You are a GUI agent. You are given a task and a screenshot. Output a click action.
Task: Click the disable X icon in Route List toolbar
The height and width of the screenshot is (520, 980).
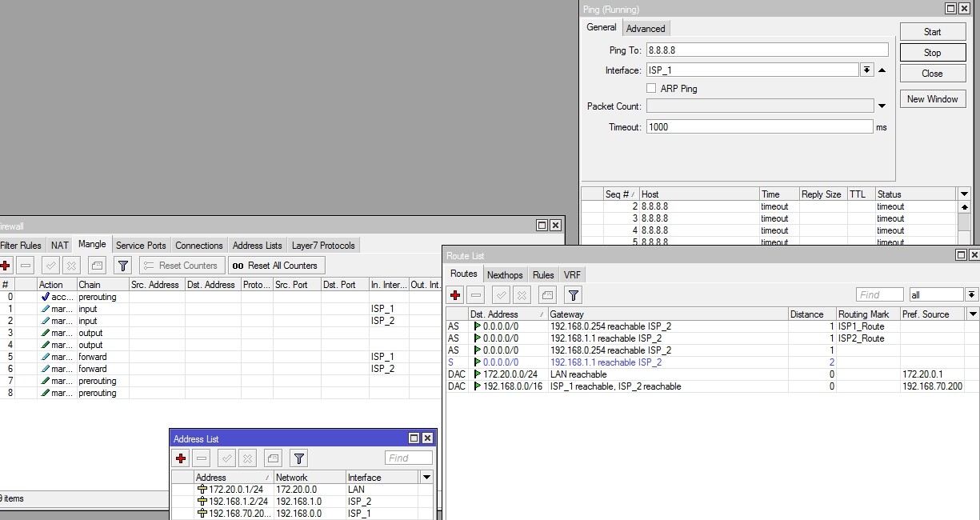coord(522,295)
